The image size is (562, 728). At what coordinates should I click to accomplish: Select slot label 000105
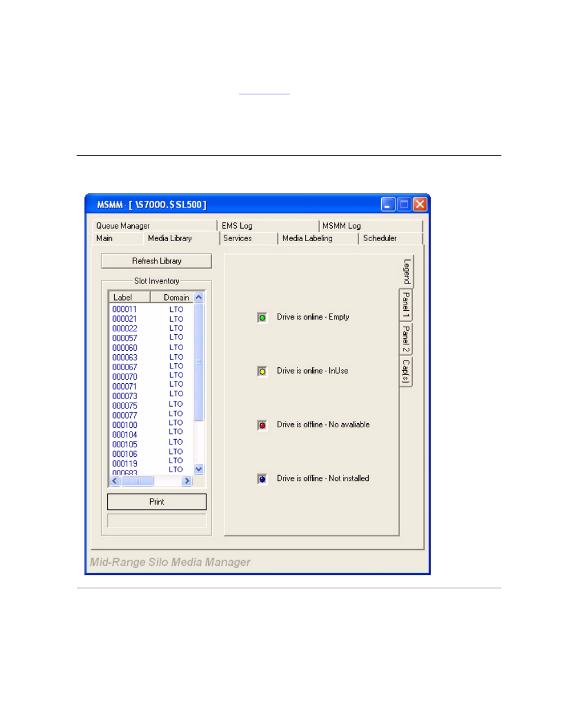[124, 444]
